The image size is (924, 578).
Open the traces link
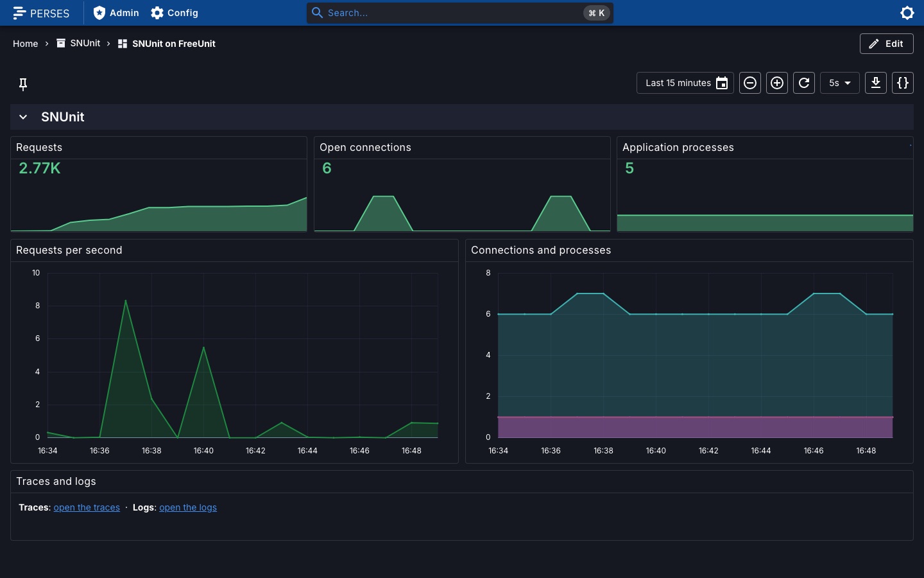coord(87,507)
